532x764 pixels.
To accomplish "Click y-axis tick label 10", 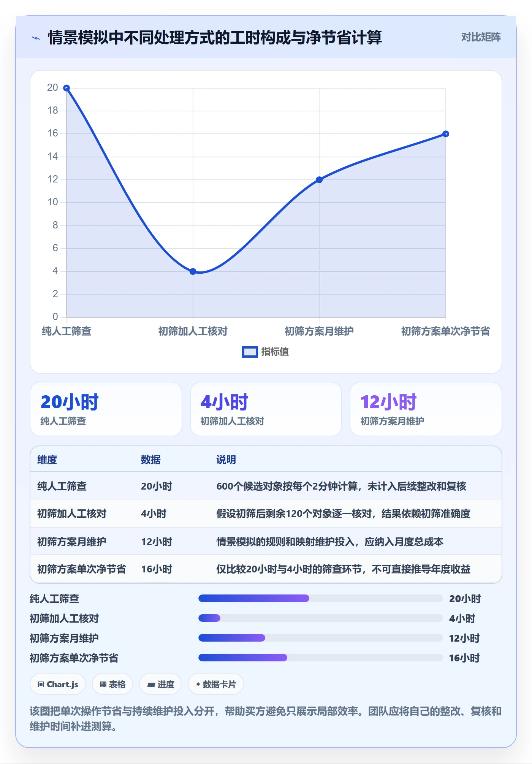I will point(52,202).
